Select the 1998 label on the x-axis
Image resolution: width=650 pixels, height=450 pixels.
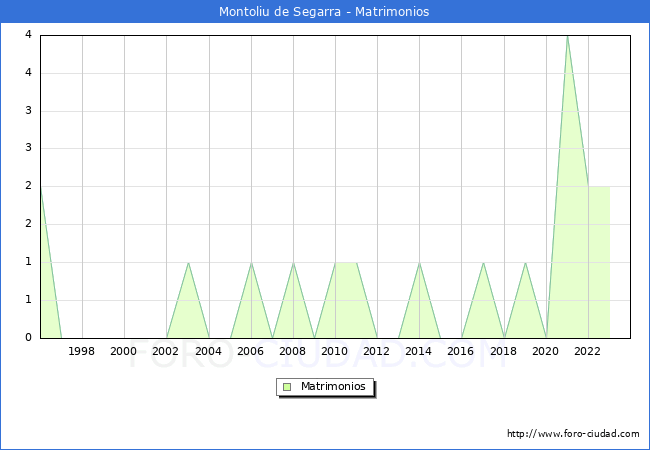pos(82,351)
